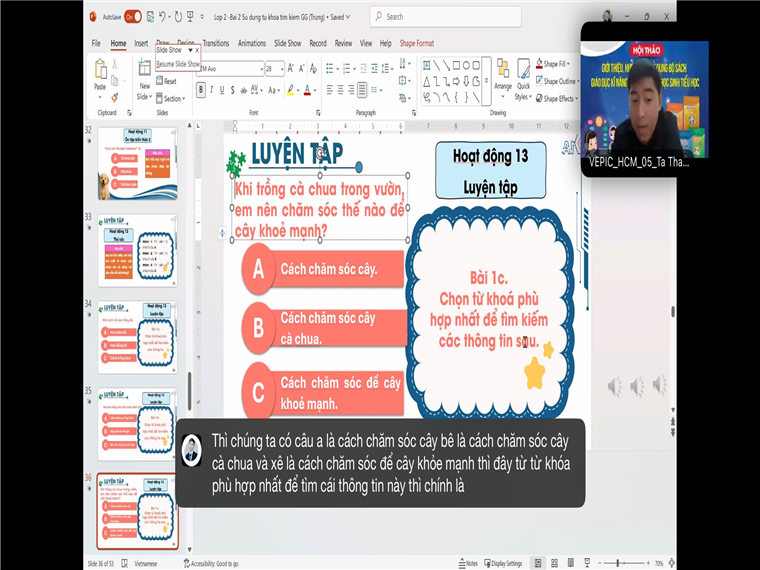Open the Shape Format tab
The height and width of the screenshot is (570, 760).
[417, 43]
